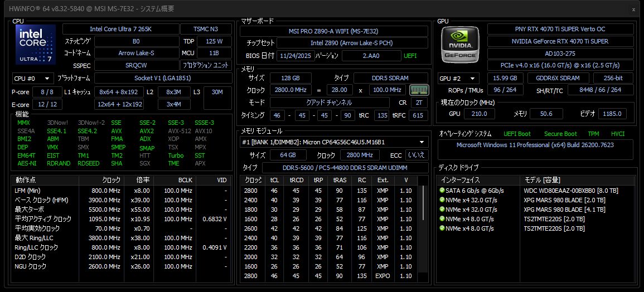Click the HVCI indicator label
Screen dimensions: 644x292
point(617,134)
